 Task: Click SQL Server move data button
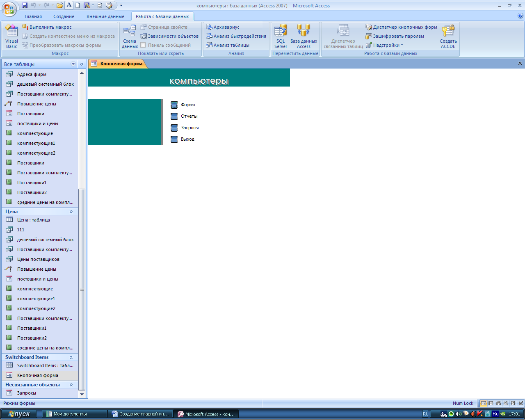(x=281, y=36)
